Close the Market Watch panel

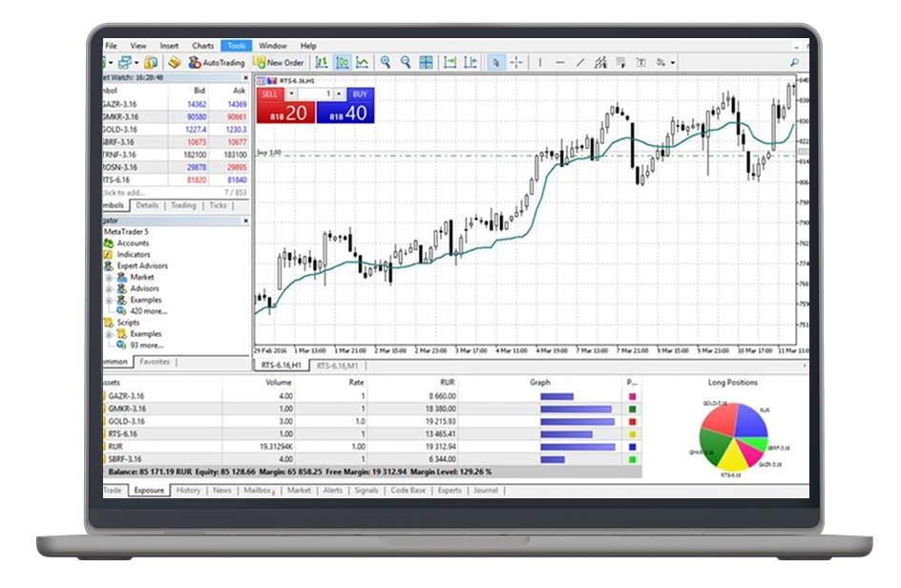click(246, 77)
